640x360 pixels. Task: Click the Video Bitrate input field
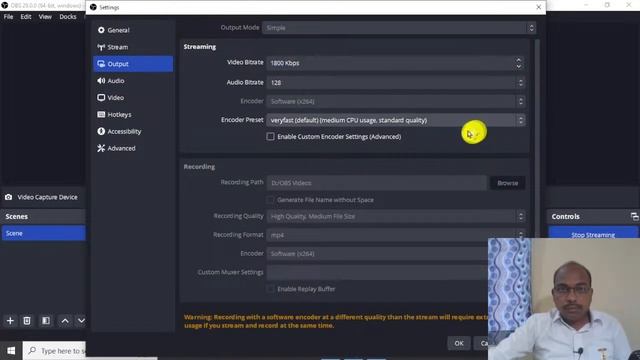(x=390, y=63)
